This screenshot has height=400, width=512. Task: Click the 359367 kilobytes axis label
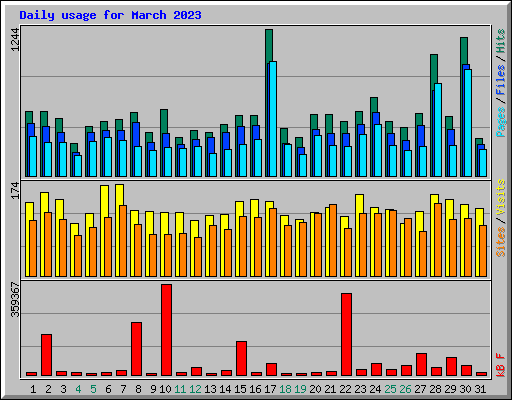point(15,300)
